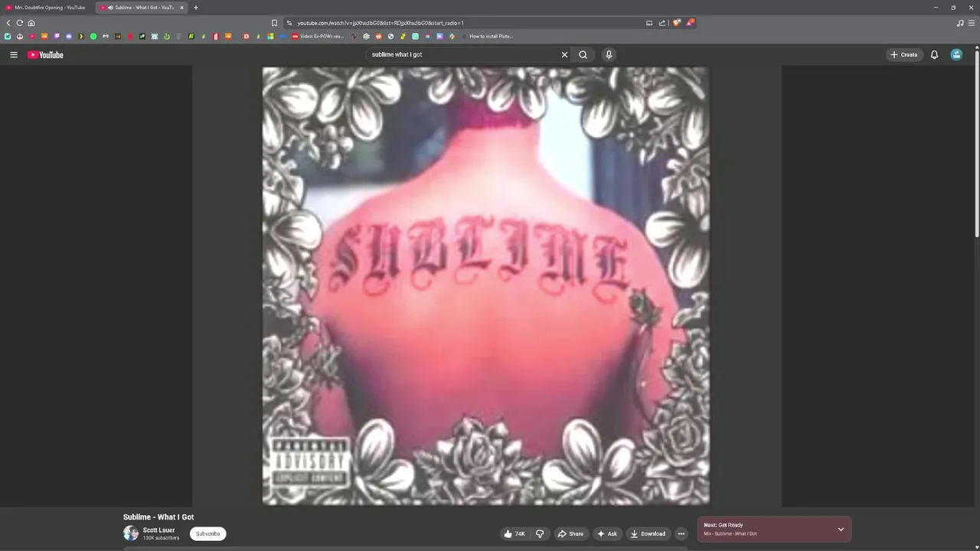Close the Sublime - What I Got tab
Image resolution: width=980 pixels, height=551 pixels.
point(181,8)
